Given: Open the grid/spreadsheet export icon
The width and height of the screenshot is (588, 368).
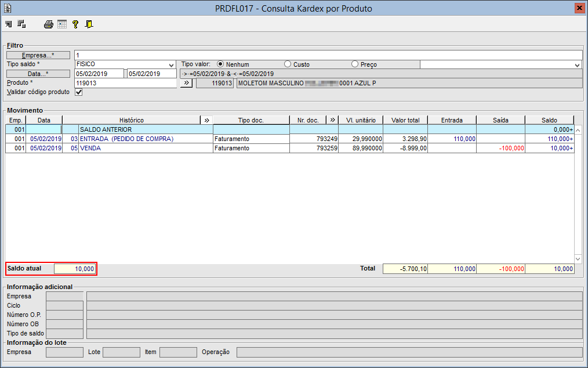Looking at the screenshot, I should pyautogui.click(x=62, y=24).
